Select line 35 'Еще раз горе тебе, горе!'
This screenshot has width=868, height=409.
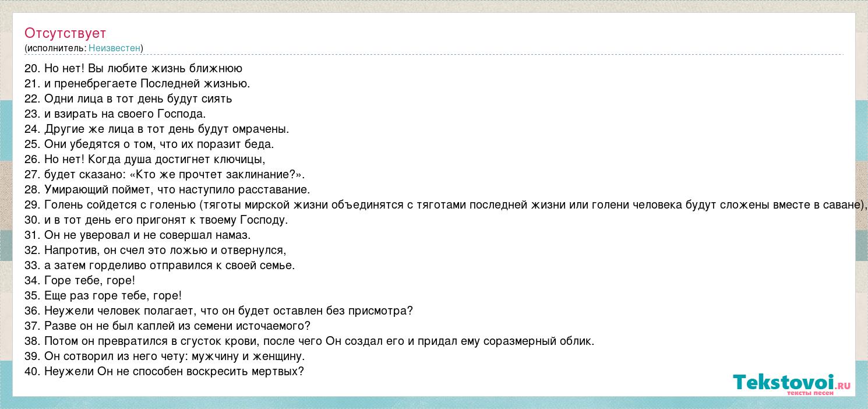103,295
